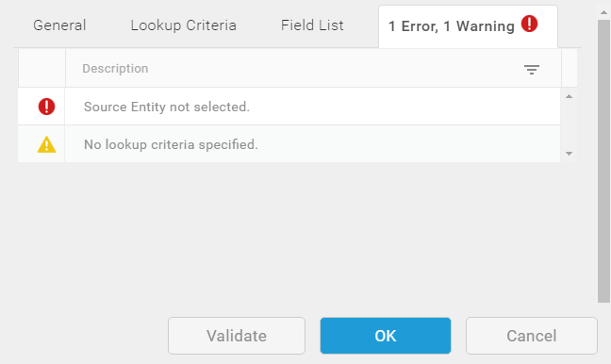This screenshot has height=364, width=611.
Task: Go to the Field List tab
Action: point(312,25)
